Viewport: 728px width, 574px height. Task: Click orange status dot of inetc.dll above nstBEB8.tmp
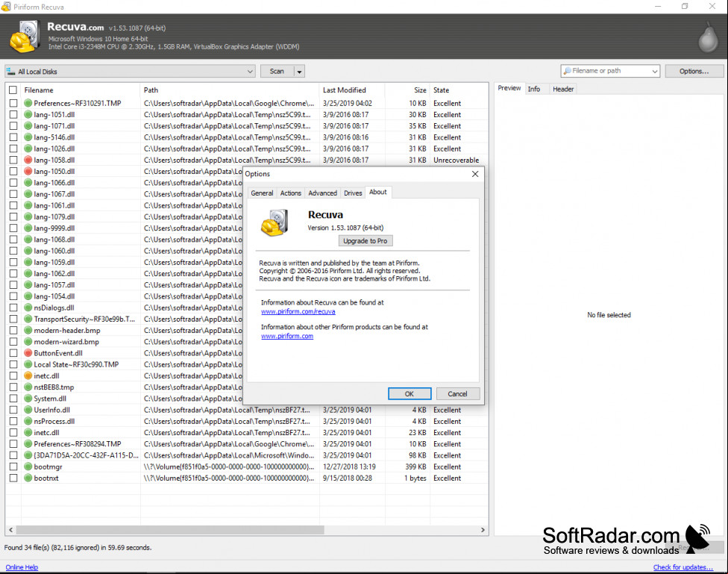pos(28,375)
